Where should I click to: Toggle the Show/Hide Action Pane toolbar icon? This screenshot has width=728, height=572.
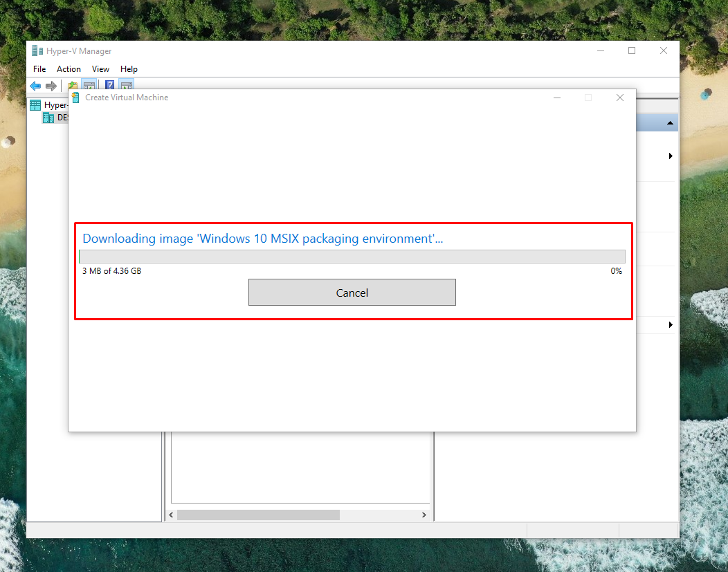pos(126,86)
